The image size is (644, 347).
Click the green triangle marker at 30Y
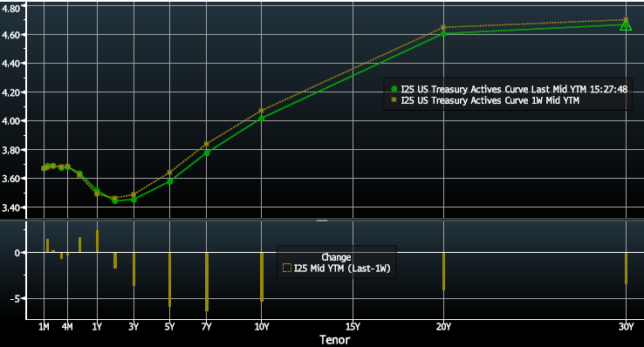point(626,26)
